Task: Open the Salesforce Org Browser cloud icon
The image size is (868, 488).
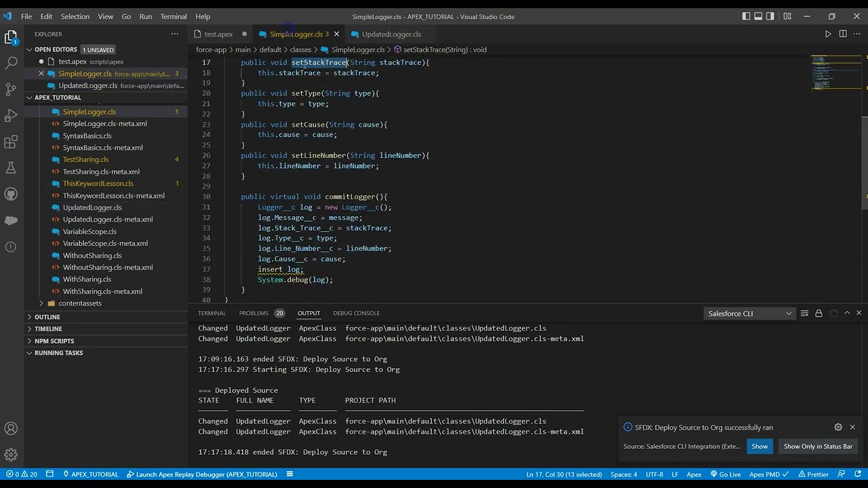Action: point(11,221)
